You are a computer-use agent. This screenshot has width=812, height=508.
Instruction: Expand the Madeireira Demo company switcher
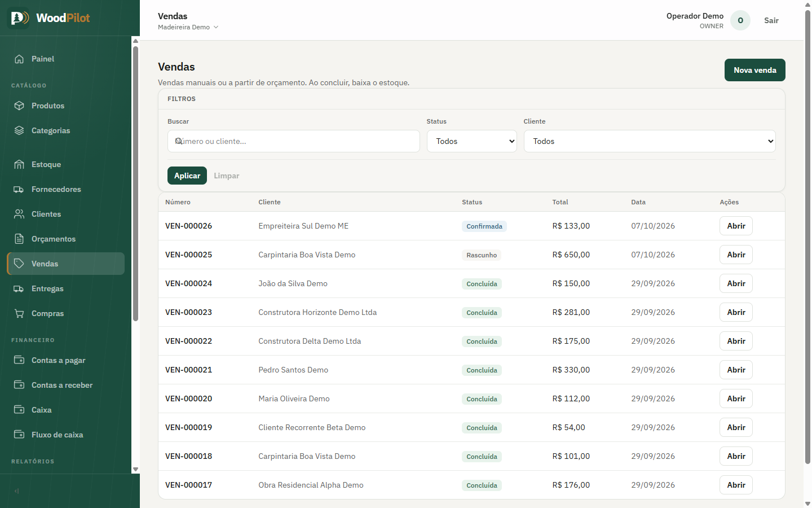click(188, 27)
